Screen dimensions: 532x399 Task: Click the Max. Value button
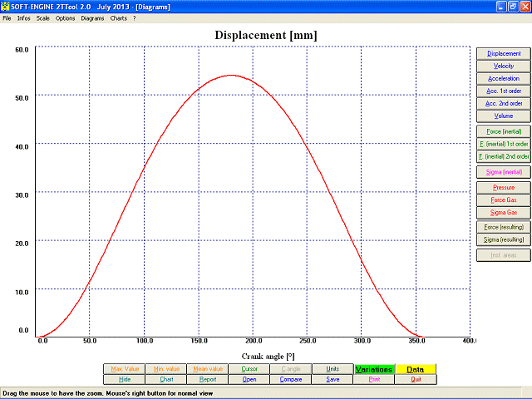(x=124, y=369)
